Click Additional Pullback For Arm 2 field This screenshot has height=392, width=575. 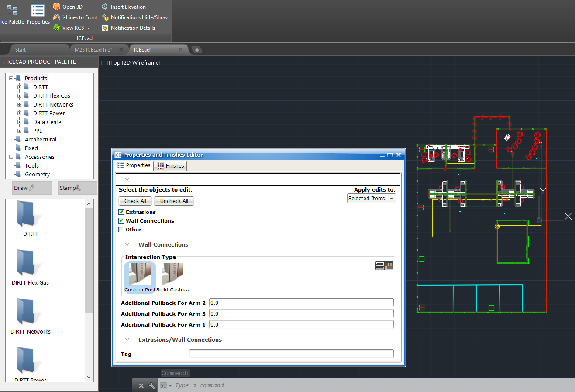301,303
